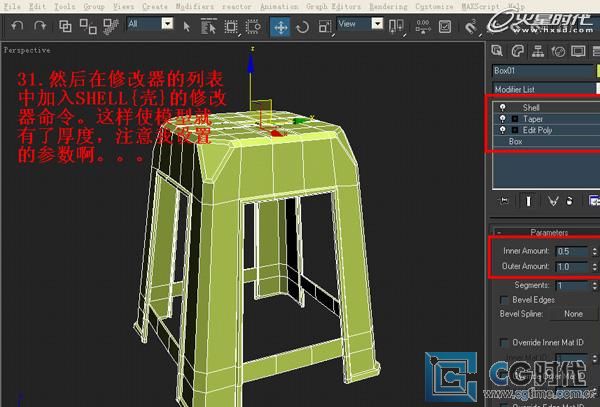Open the Modifier List dropdown
The image size is (600, 407).
[x=545, y=89]
